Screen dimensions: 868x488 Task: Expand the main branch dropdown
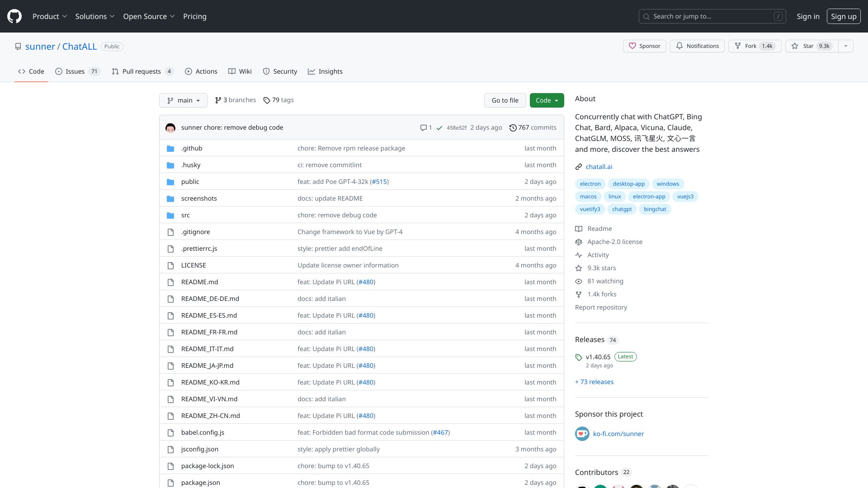[x=183, y=100]
